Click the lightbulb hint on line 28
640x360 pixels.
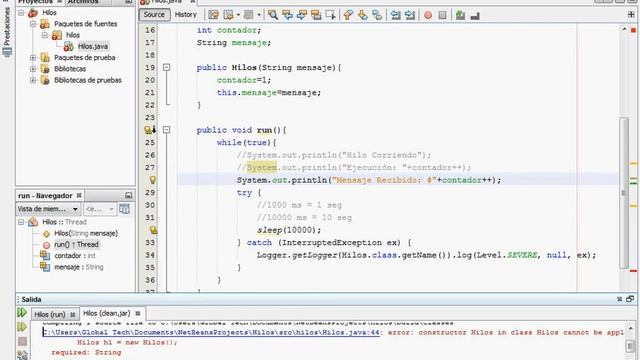tap(153, 180)
